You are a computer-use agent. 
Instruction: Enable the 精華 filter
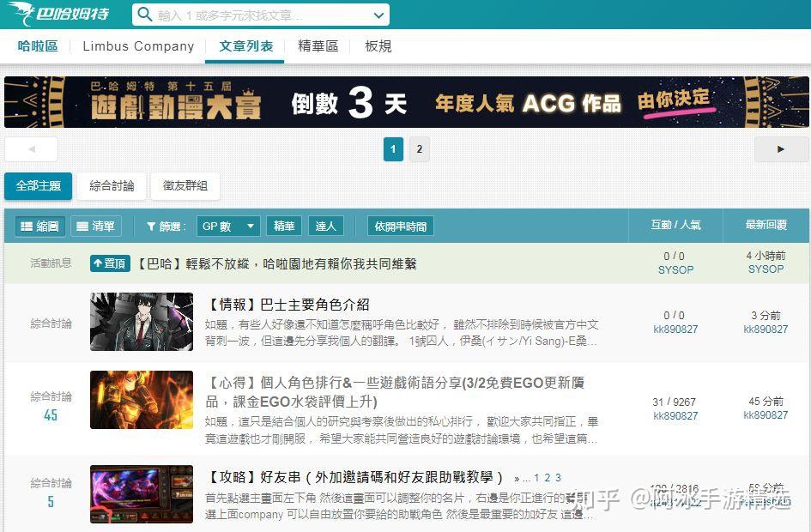tap(283, 226)
